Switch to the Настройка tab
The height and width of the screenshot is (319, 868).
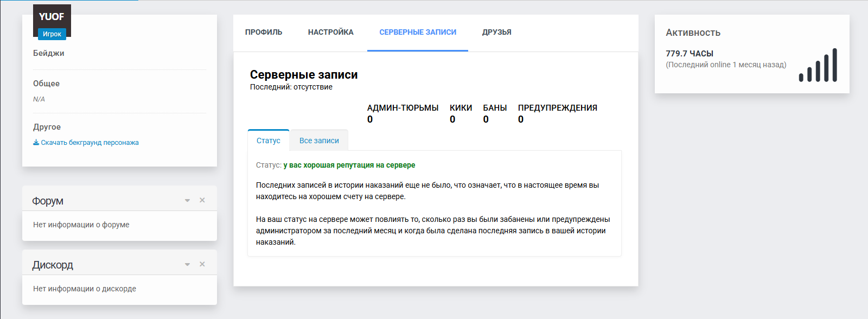[x=331, y=33]
